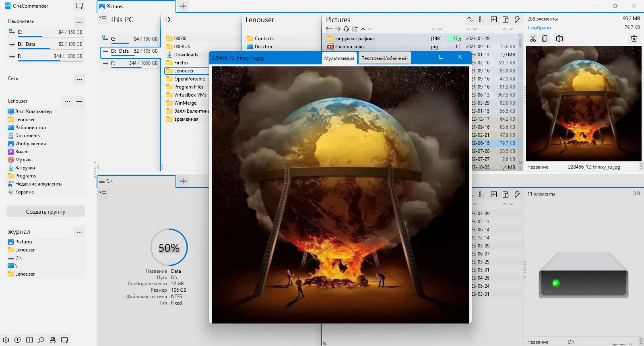Image resolution: width=644 pixels, height=346 pixels.
Task: Rename the selected file from the preview toolbar
Action: 559,39
